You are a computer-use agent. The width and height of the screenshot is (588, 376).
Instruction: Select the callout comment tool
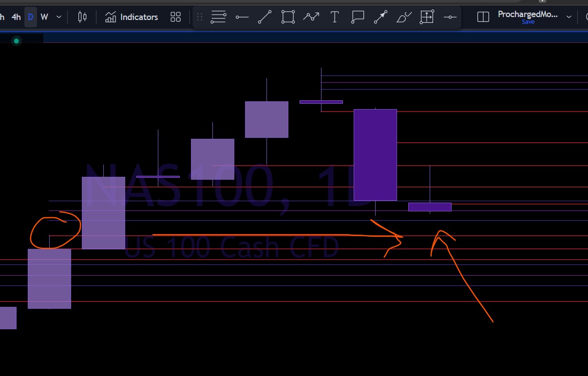coord(358,18)
